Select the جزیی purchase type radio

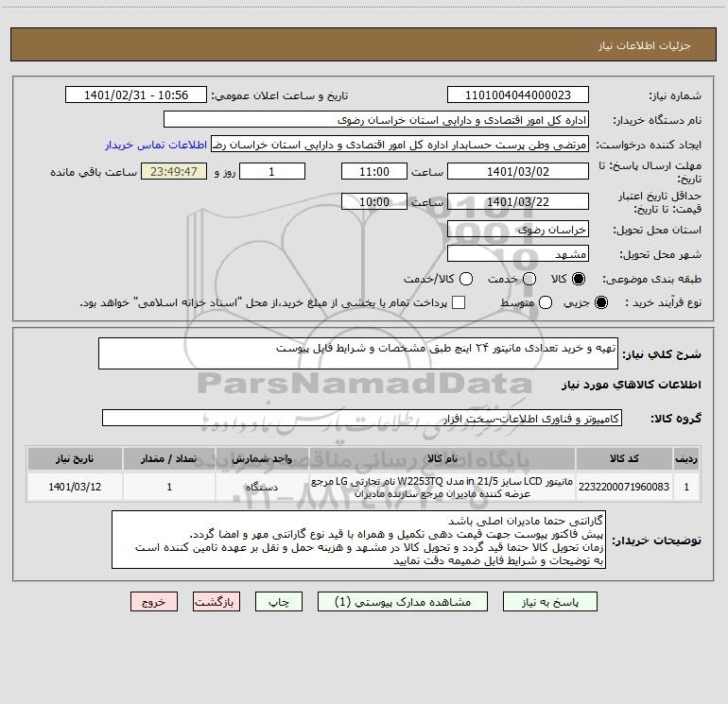(601, 303)
